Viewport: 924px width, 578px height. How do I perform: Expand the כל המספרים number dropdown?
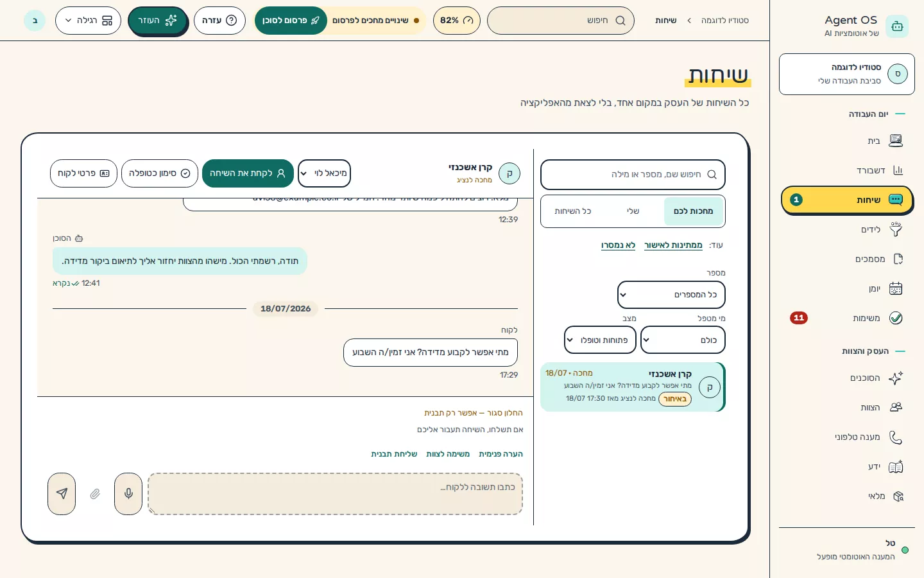coord(671,295)
